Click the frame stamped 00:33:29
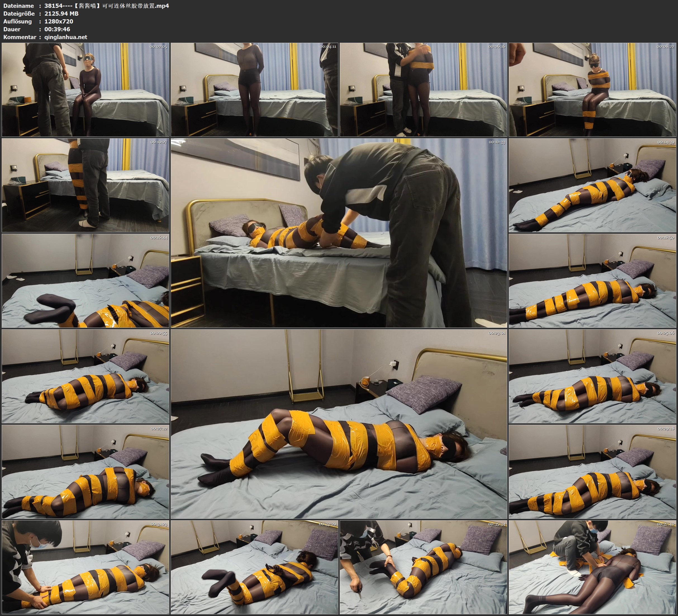Image resolution: width=678 pixels, height=616 pixels. [254, 567]
